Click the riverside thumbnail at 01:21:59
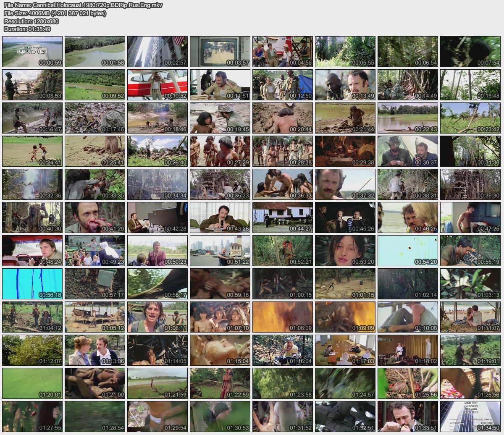The image size is (504, 435). 157,383
